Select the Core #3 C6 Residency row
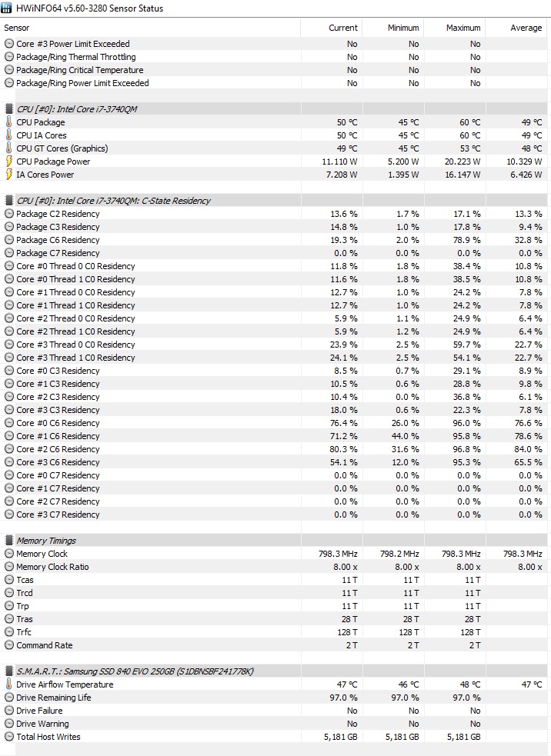 click(x=274, y=462)
